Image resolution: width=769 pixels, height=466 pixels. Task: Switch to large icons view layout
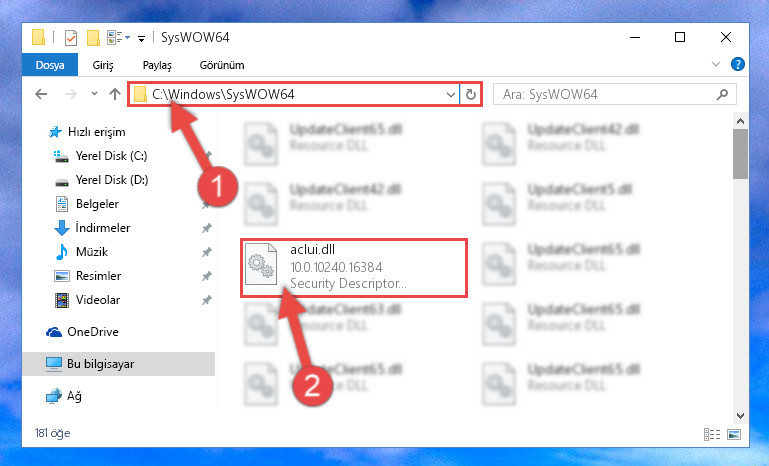pyautogui.click(x=734, y=434)
